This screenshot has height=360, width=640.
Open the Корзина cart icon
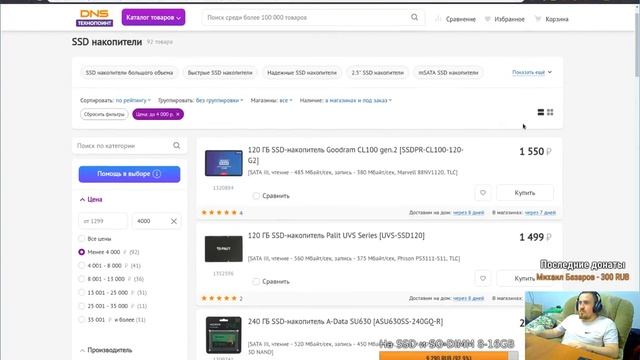pyautogui.click(x=538, y=19)
